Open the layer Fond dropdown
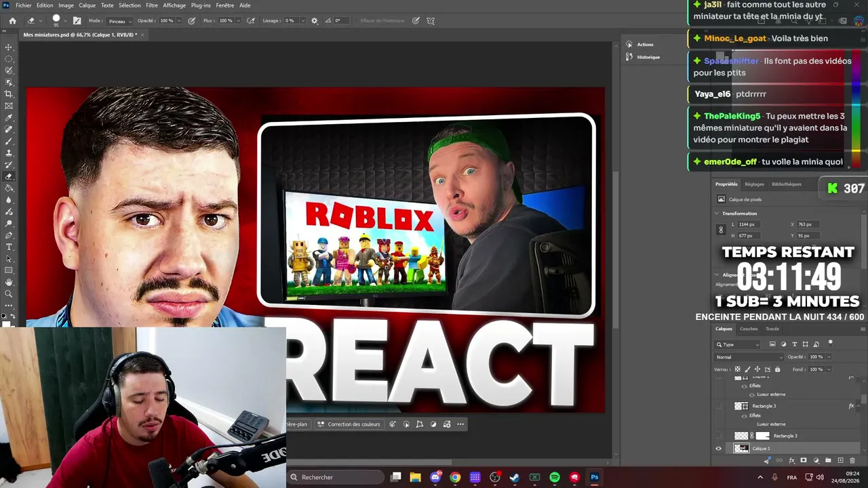This screenshot has width=868, height=488. (x=829, y=369)
